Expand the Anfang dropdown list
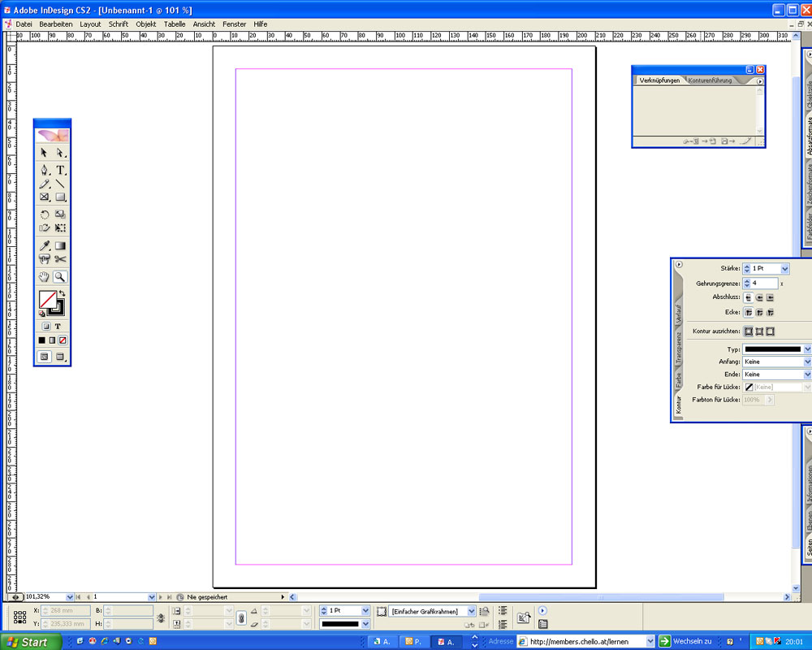This screenshot has height=650, width=812. 807,362
